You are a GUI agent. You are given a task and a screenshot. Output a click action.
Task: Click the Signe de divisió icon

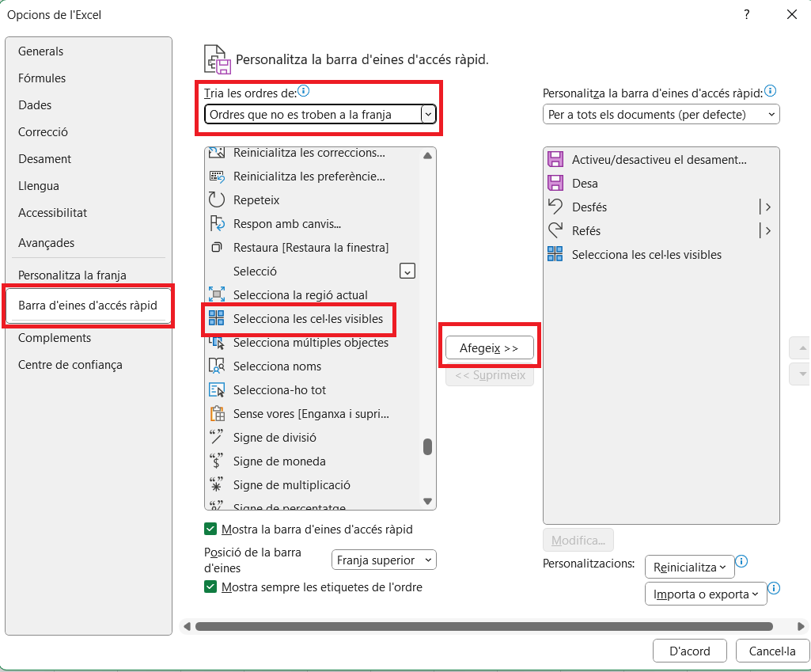pos(217,437)
